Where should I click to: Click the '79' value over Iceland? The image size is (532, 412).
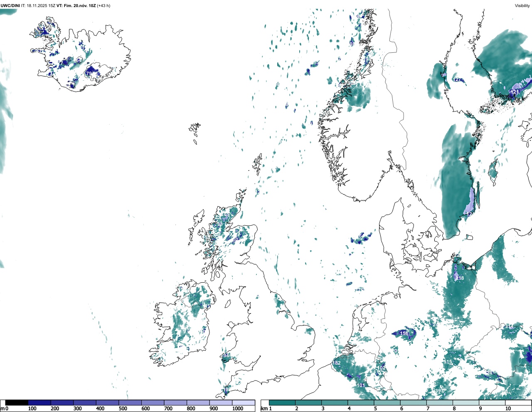[x=89, y=74]
